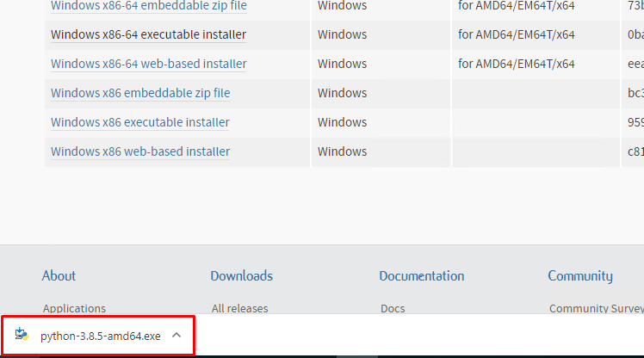Download the Windows x86-64 executable installer
Image resolution: width=644 pixels, height=358 pixels.
(x=148, y=34)
